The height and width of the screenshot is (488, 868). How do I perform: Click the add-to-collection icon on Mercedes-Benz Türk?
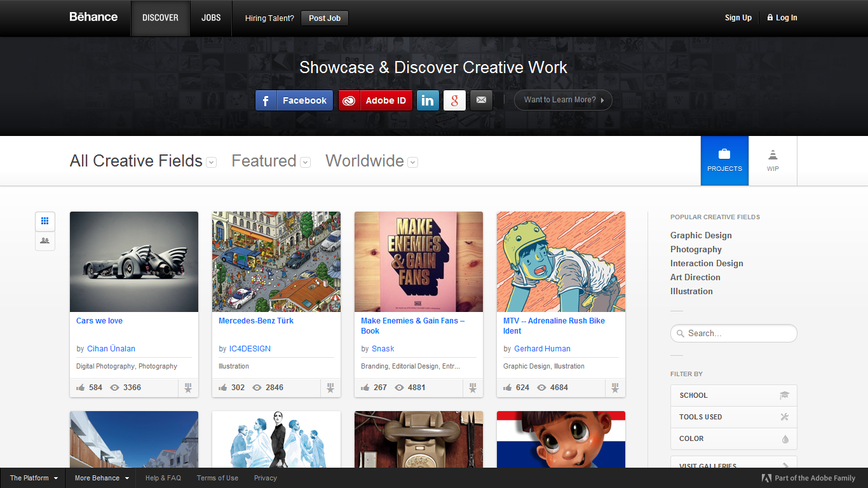330,388
